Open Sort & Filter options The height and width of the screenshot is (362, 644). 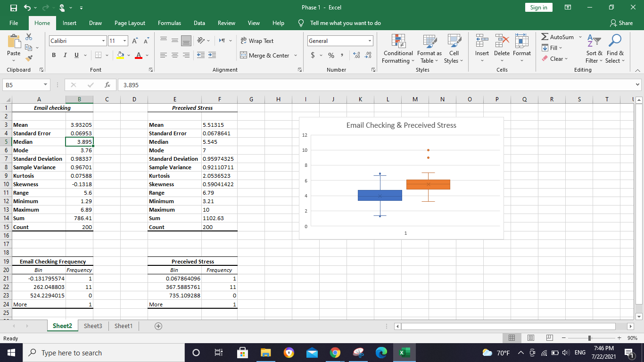point(594,49)
